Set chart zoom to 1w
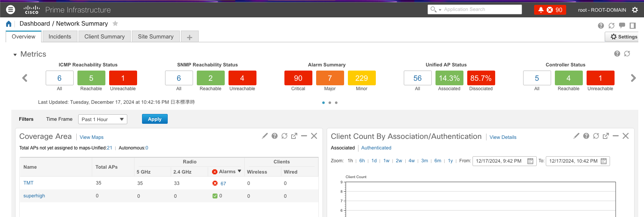 (386, 161)
